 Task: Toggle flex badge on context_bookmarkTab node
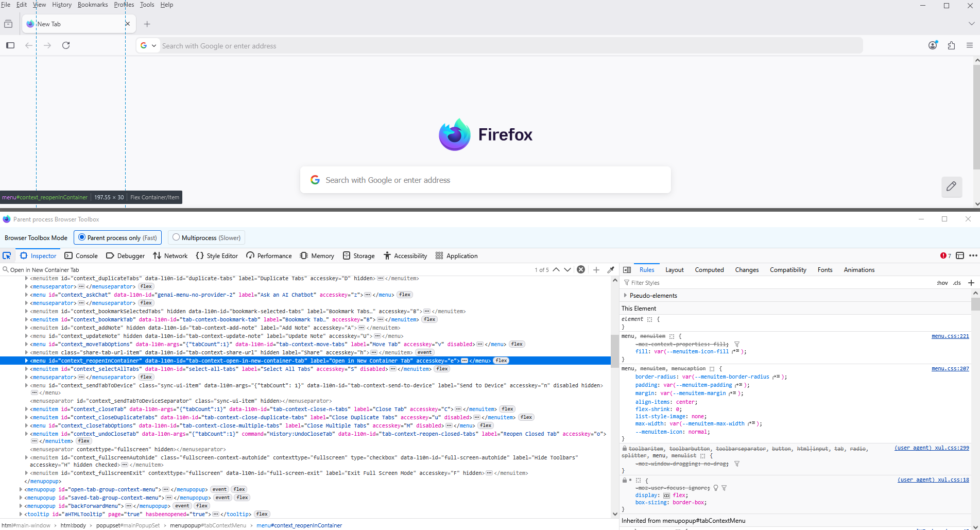(x=429, y=319)
